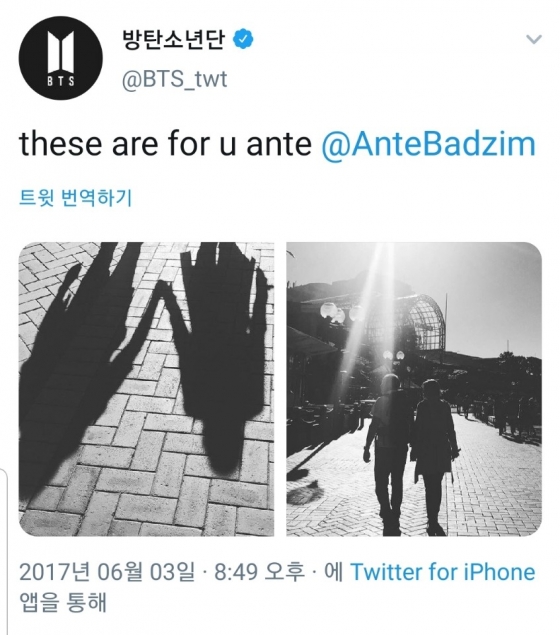The width and height of the screenshot is (560, 635).
Task: Click the 2017년 06월 03일 timestamp
Action: [107, 572]
